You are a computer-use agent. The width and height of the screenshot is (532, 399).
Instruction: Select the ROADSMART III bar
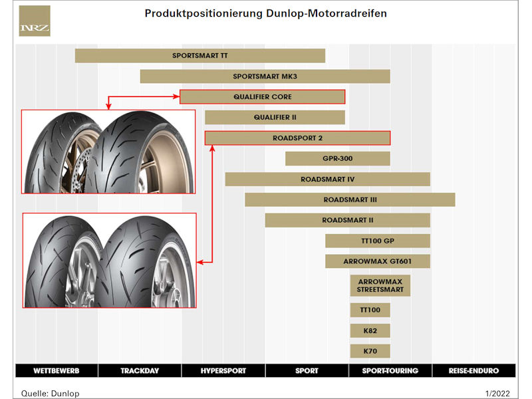[350, 200]
